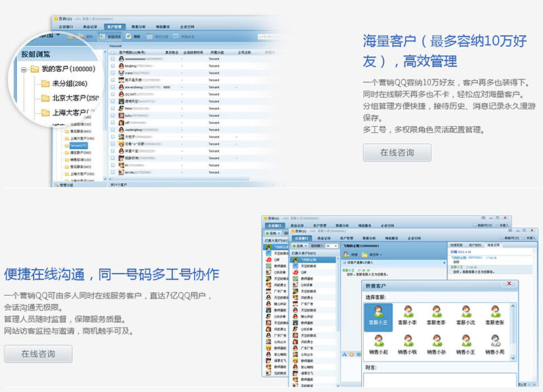The width and height of the screenshot is (543, 392).
Task: Select agent 客服小李 in transfer dialog
Action: (x=408, y=316)
